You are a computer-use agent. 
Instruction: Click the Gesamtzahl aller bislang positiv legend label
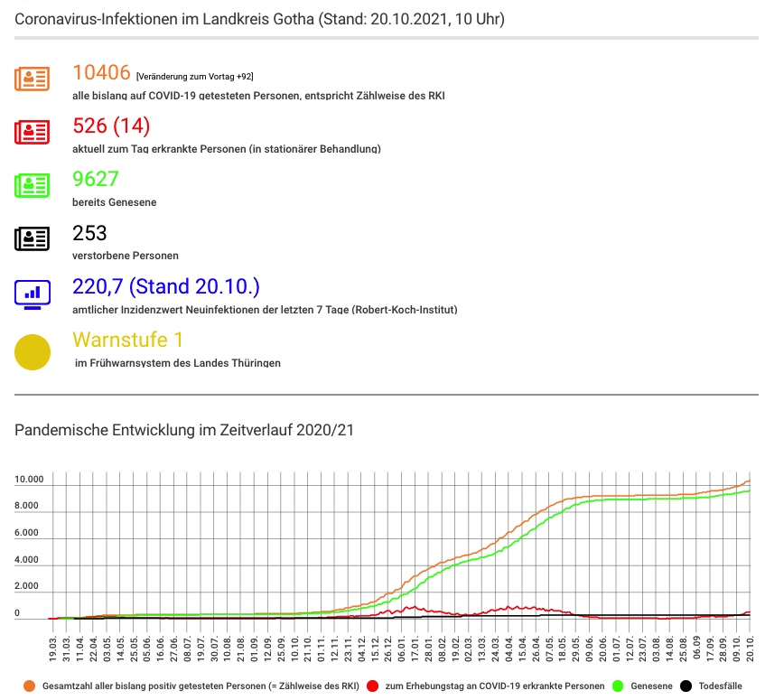[201, 686]
